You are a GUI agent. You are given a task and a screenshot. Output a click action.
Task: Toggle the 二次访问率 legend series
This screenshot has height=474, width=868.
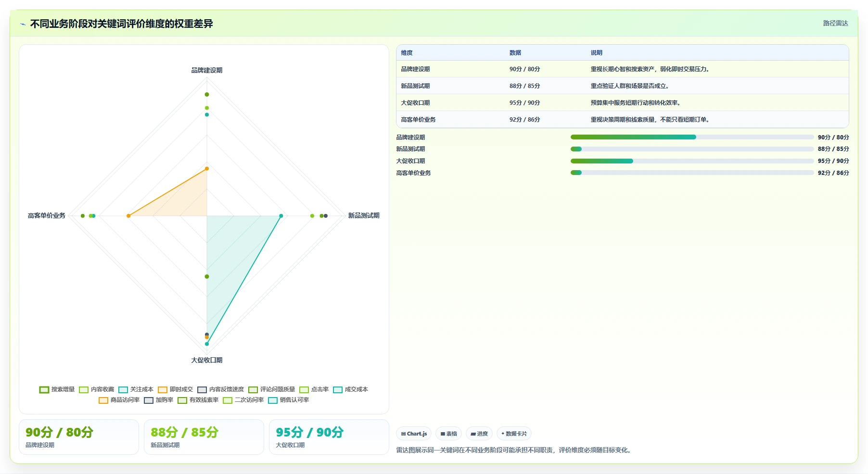(243, 400)
